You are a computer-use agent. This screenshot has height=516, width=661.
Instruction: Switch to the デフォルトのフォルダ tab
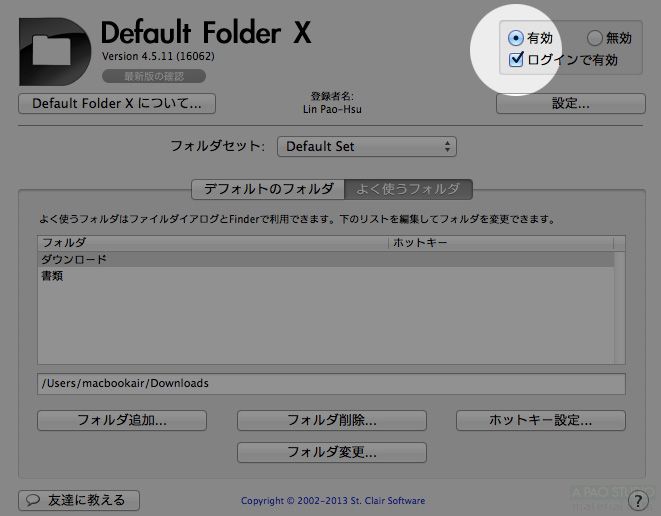[268, 188]
